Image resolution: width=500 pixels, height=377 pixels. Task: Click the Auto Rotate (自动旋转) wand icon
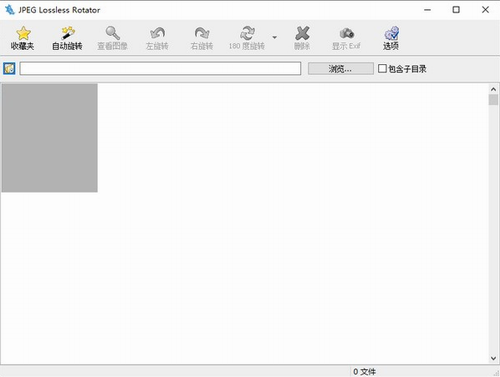coord(68,33)
